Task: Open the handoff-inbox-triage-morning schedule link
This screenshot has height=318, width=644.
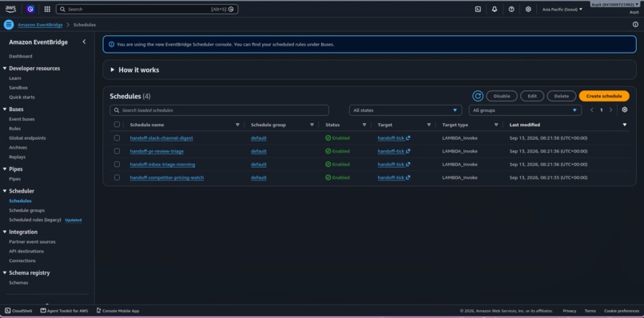Action: 163,165
